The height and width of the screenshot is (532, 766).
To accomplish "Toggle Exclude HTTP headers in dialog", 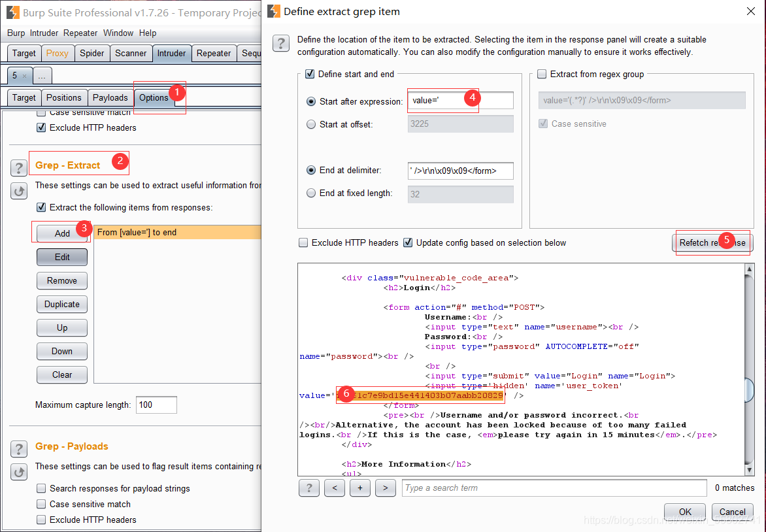I will click(x=303, y=242).
